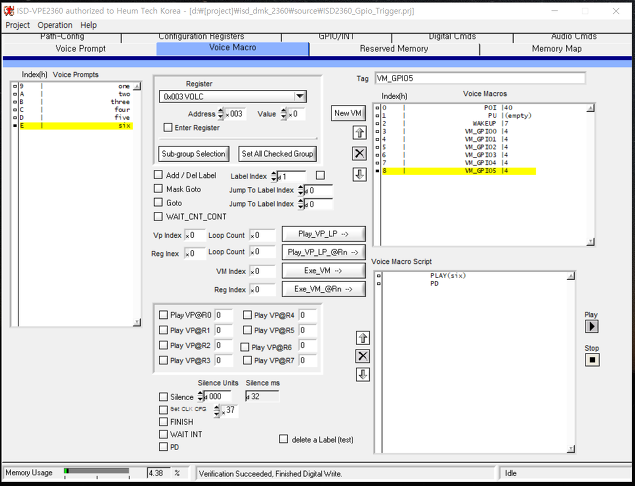Switch to the Reserved Memory tab
The height and width of the screenshot is (486, 635).
(x=394, y=49)
